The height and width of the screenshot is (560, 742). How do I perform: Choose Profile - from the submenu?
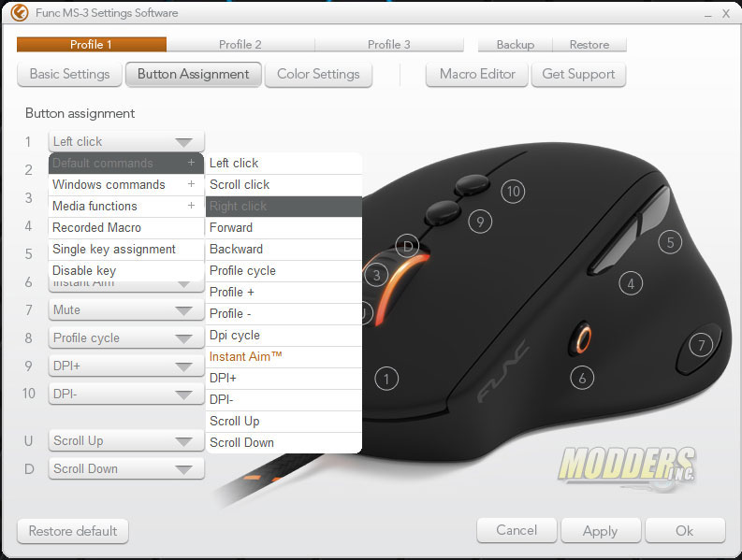284,313
